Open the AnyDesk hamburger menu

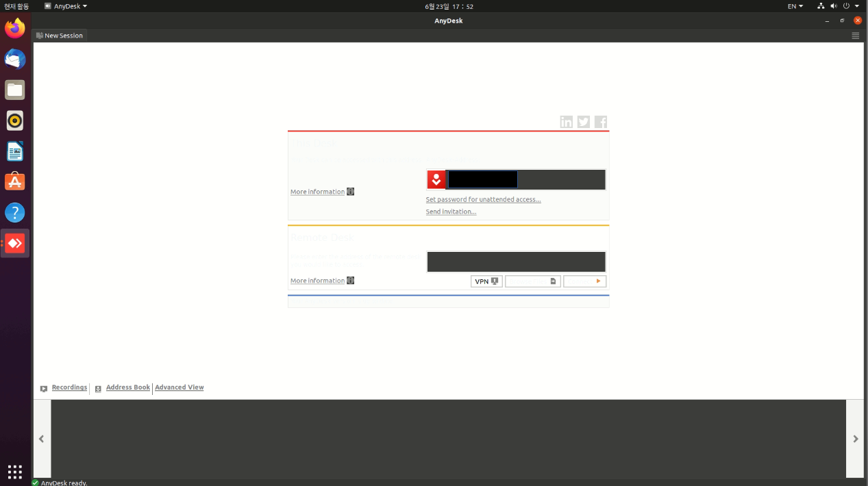(x=856, y=36)
